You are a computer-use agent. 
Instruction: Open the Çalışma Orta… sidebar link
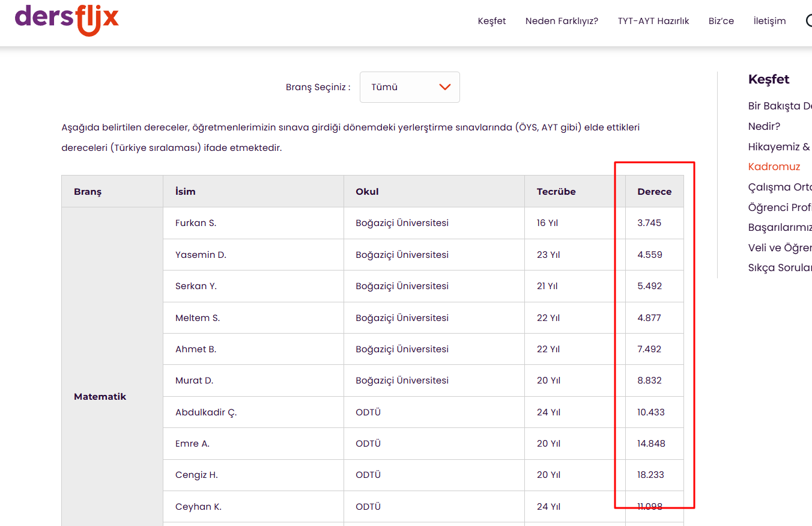click(780, 187)
